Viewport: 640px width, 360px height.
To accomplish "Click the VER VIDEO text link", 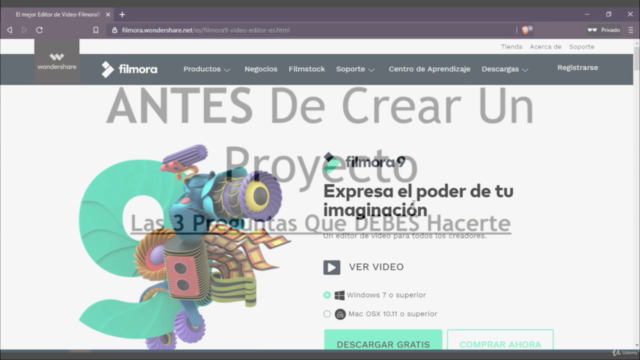I will pos(376,267).
